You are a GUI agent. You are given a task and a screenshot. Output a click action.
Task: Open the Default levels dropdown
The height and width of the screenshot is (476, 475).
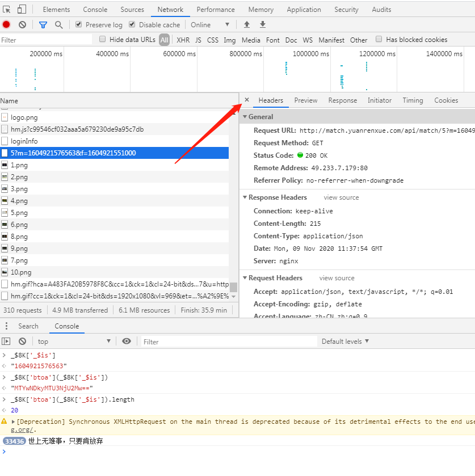pyautogui.click(x=345, y=341)
